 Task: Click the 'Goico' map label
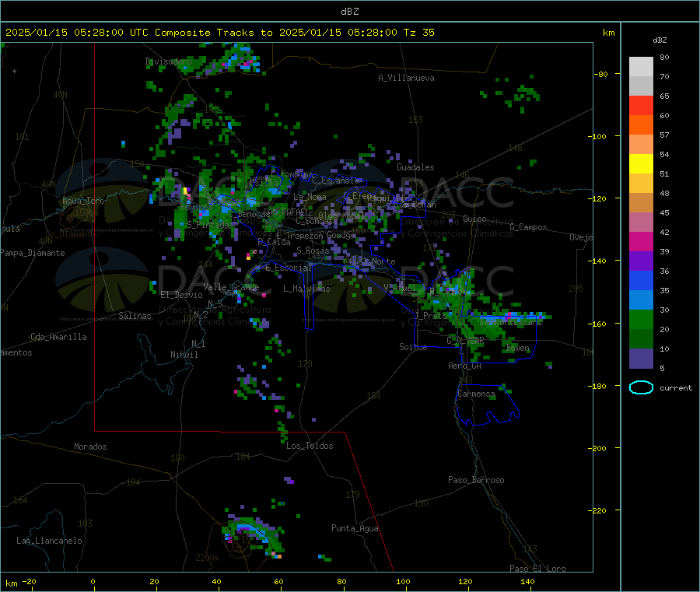coord(474,219)
